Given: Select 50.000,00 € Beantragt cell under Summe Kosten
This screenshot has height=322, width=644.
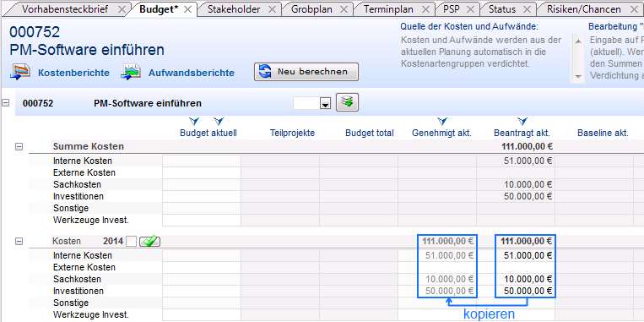Looking at the screenshot, I should click(x=528, y=197).
